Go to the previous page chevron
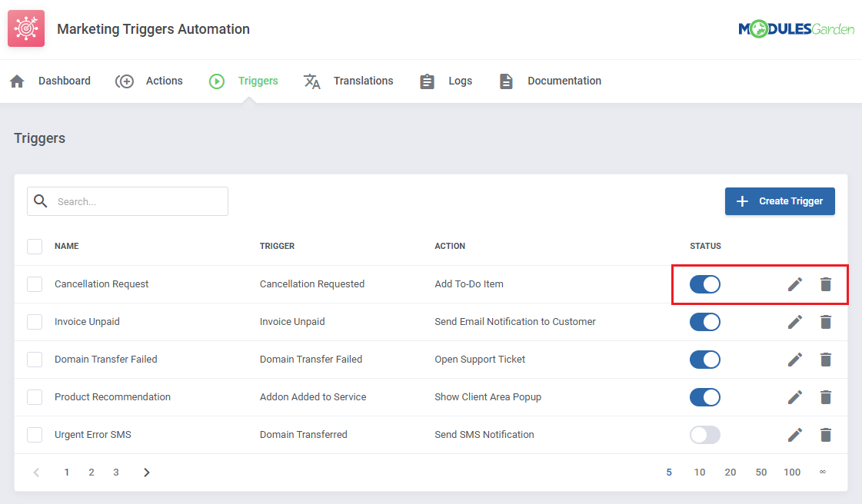862x504 pixels. [36, 472]
